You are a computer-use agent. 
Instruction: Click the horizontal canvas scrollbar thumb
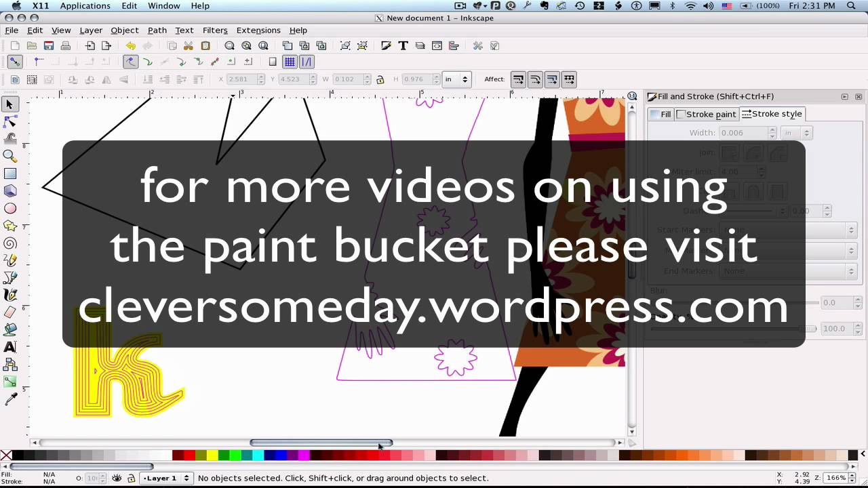[321, 443]
